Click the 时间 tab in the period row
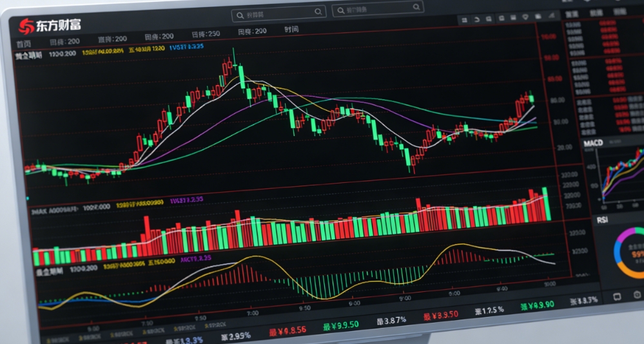Viewport: 644px width, 344px height. point(291,30)
